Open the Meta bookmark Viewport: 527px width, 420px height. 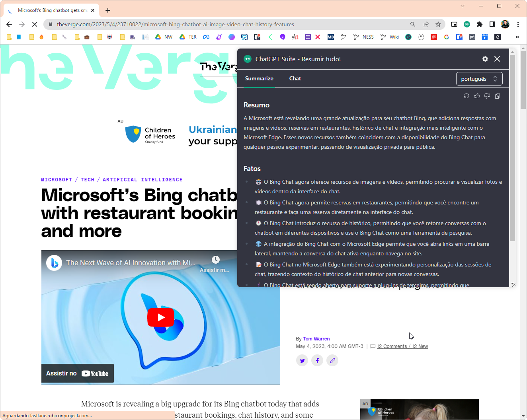click(x=206, y=37)
